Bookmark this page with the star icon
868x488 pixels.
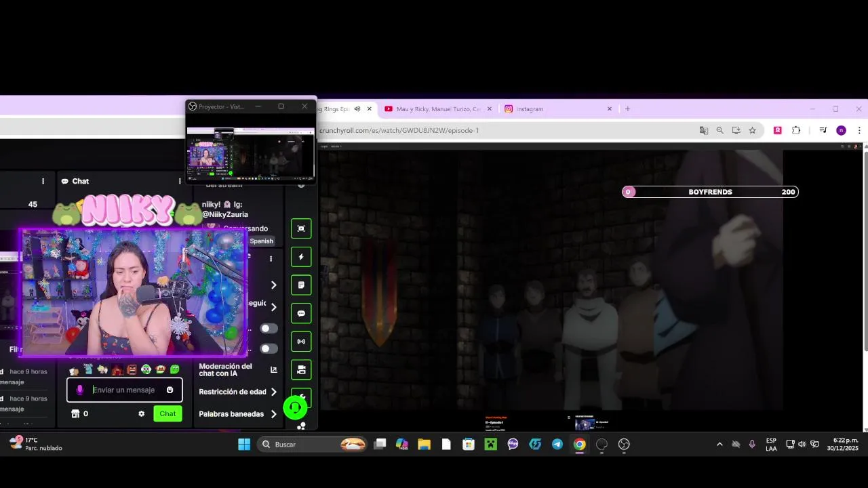752,130
